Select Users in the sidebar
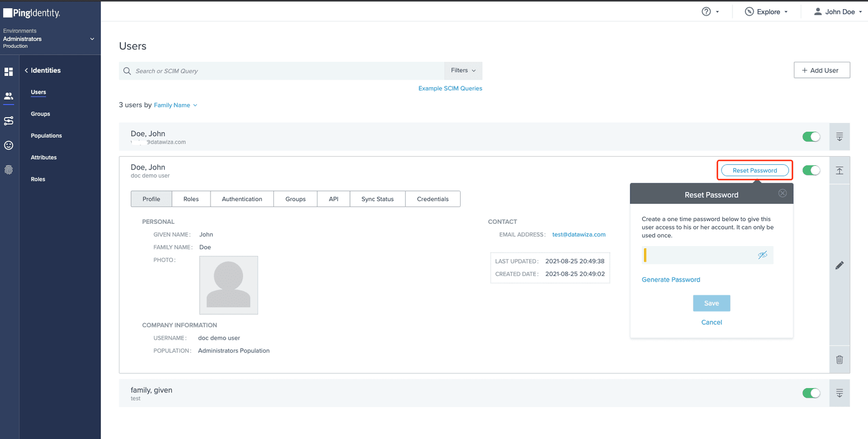 coord(39,92)
